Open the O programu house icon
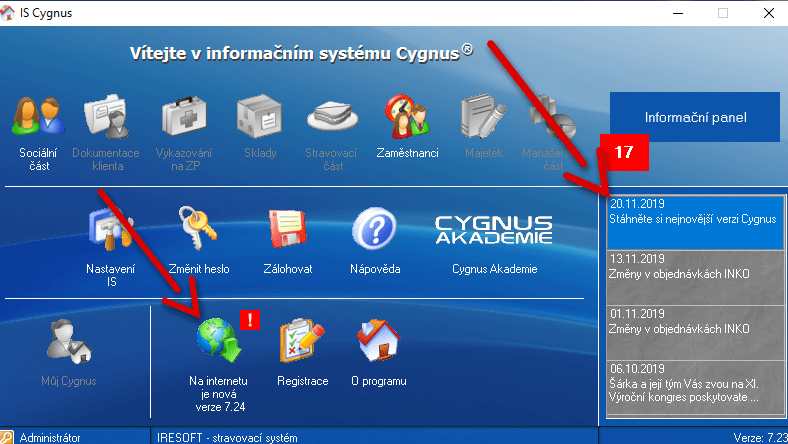 coord(378,340)
